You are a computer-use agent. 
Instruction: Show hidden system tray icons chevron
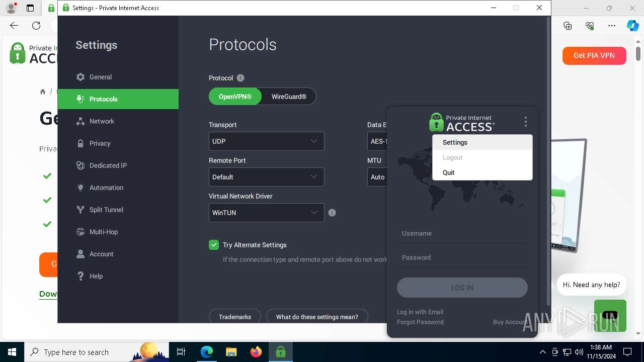pos(542,352)
